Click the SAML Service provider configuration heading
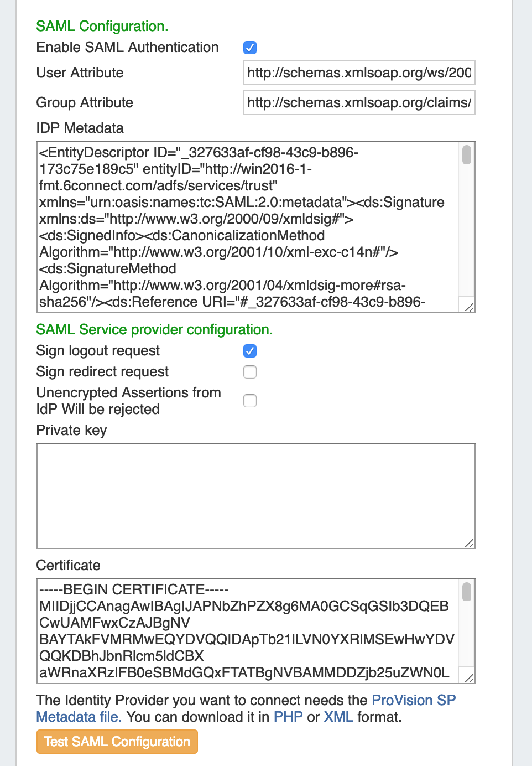This screenshot has height=766, width=532. [x=154, y=330]
